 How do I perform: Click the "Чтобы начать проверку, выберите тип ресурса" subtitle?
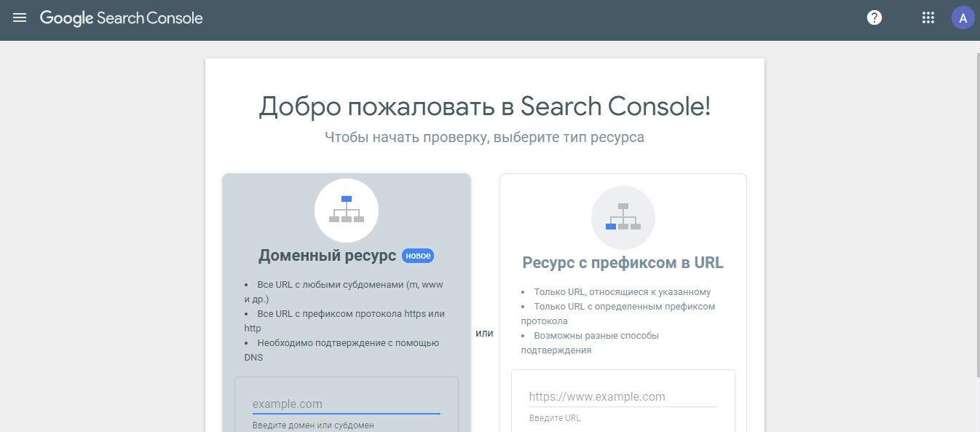(x=485, y=137)
